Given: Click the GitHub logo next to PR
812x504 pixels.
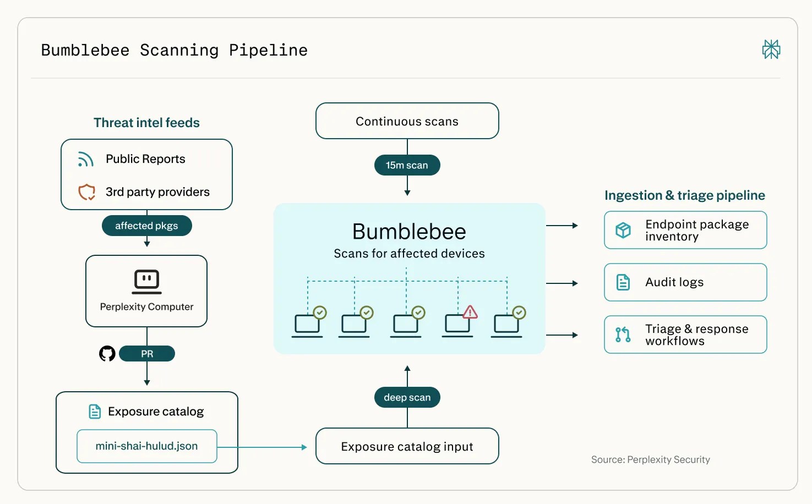Looking at the screenshot, I should click(107, 353).
